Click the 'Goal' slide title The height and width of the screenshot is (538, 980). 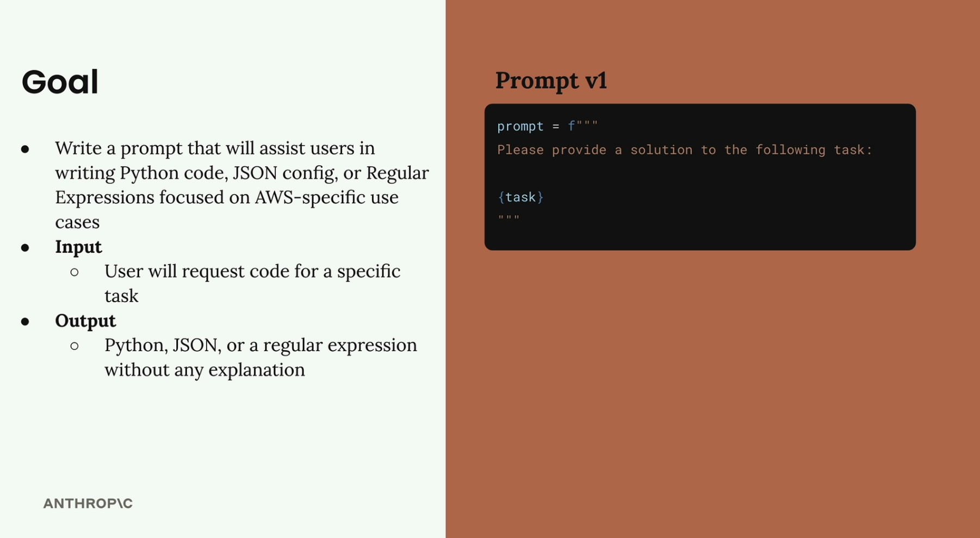click(x=60, y=82)
